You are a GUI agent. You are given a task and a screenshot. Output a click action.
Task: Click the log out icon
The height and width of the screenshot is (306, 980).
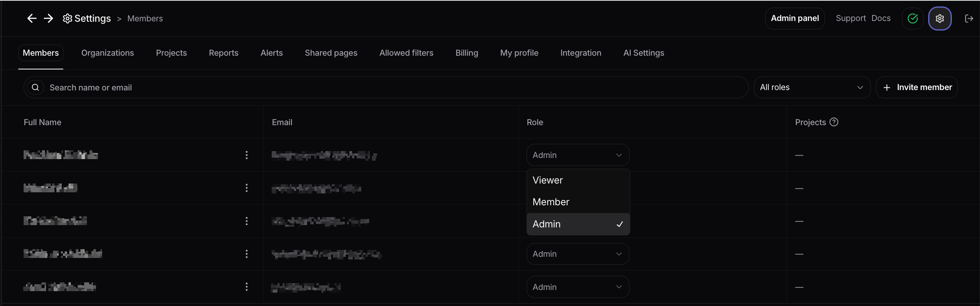(969, 18)
